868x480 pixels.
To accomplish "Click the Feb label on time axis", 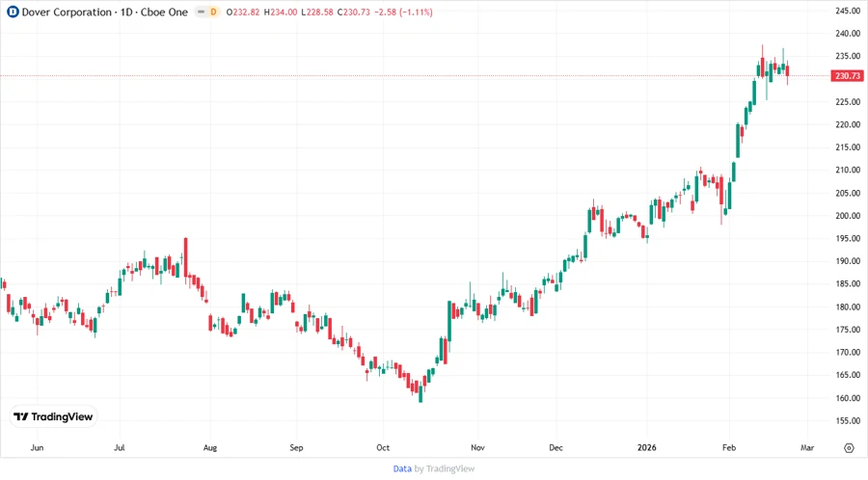I will (x=729, y=447).
